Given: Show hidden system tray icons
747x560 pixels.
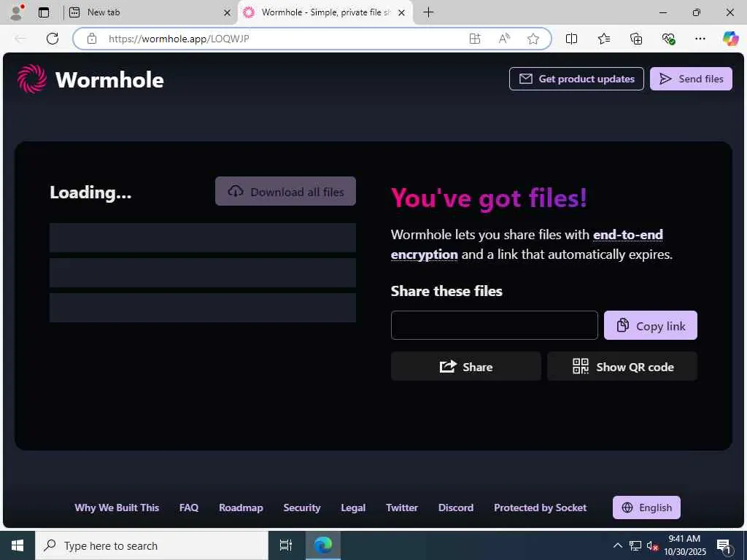Looking at the screenshot, I should click(617, 545).
